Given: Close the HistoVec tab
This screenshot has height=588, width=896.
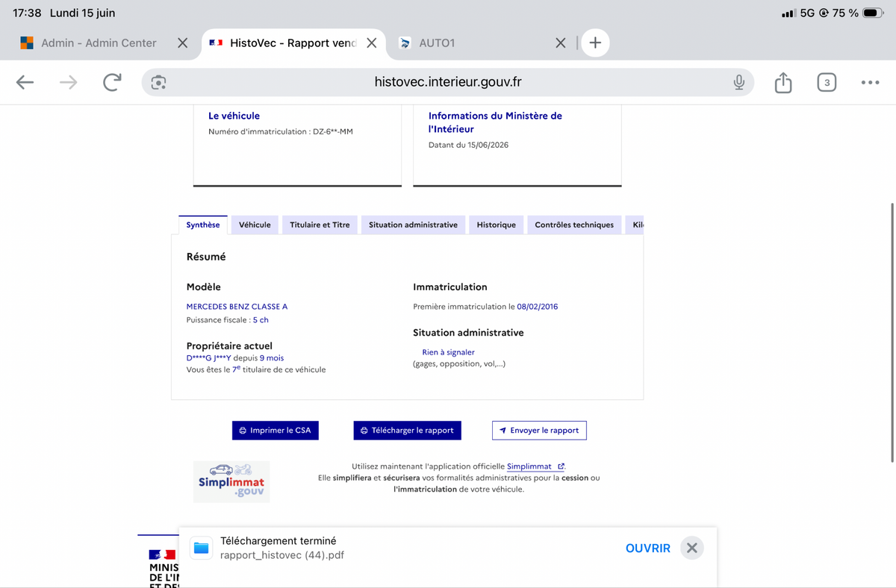Looking at the screenshot, I should tap(371, 43).
